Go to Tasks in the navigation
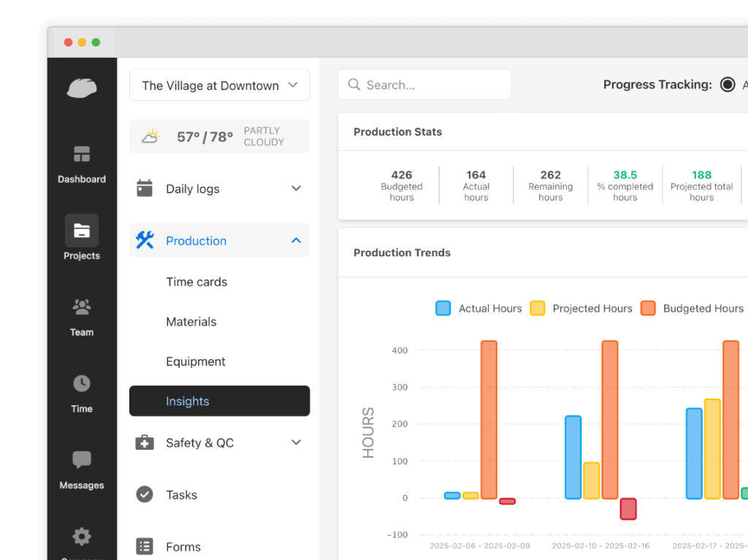The image size is (748, 560). (x=181, y=495)
